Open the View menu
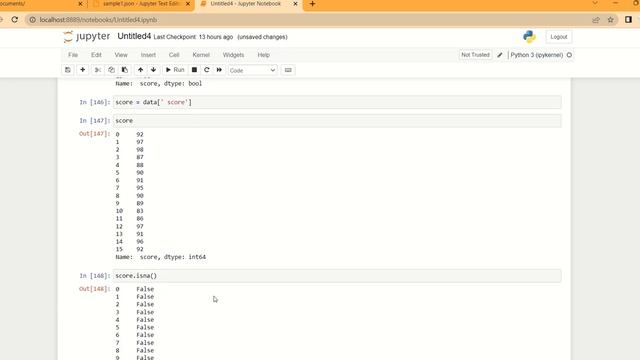640x360 pixels. click(x=121, y=55)
